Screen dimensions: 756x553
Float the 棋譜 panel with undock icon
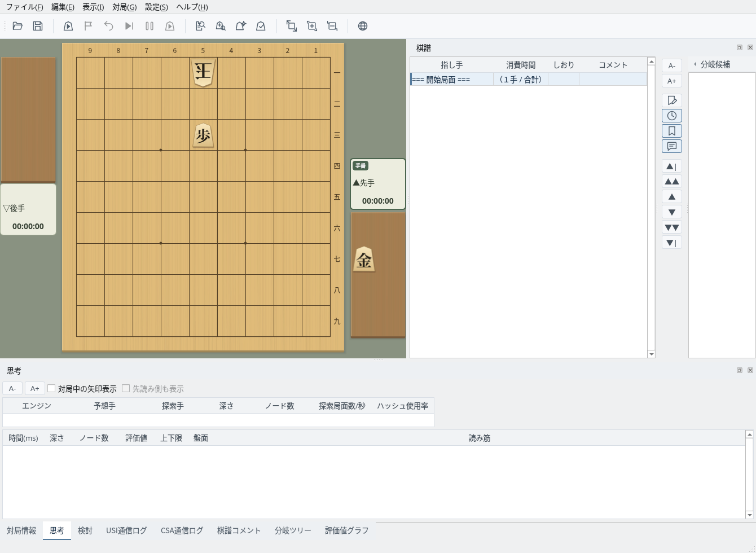(x=740, y=47)
